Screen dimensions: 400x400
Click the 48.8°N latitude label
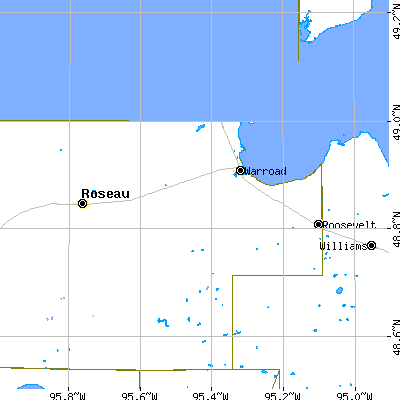[x=396, y=229]
